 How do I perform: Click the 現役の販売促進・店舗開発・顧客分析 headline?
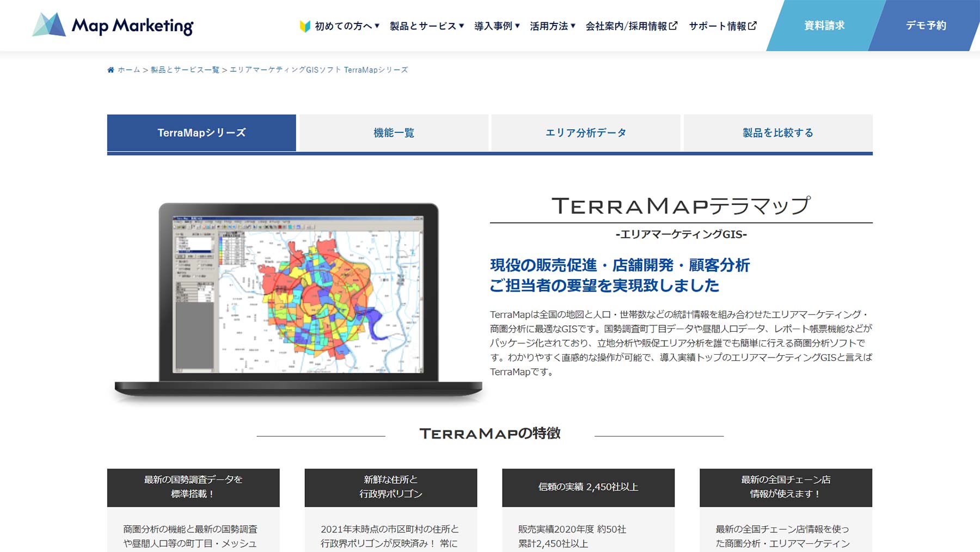620,265
